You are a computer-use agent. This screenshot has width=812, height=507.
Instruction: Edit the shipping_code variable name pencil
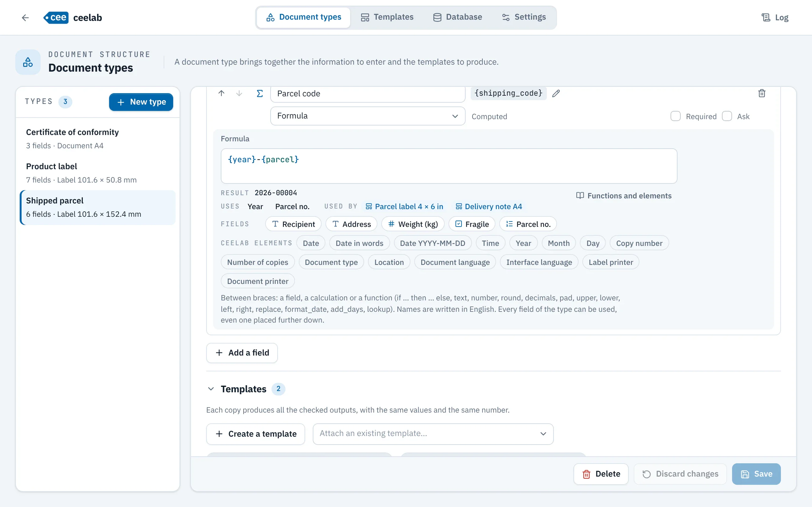click(556, 93)
